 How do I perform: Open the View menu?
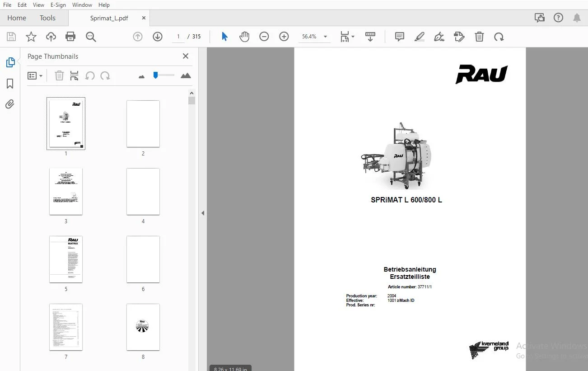(x=39, y=5)
